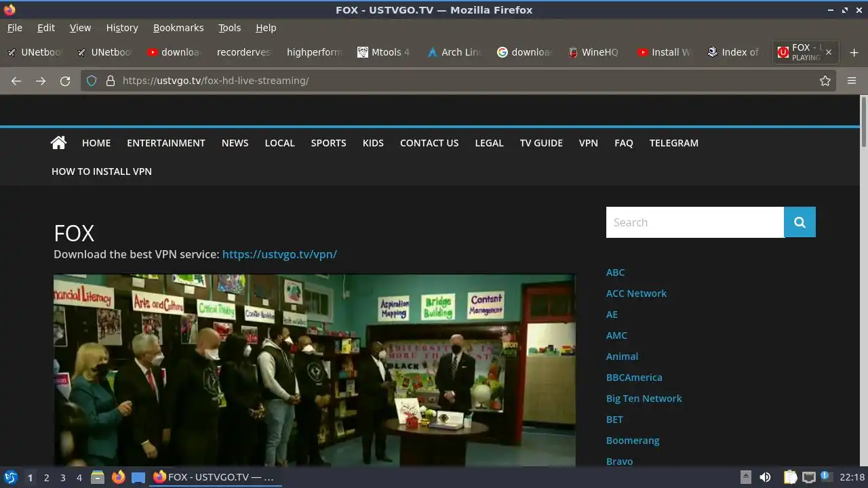Open TV GUIDE in site navigation
Viewport: 868px width, 488px height.
pos(541,143)
